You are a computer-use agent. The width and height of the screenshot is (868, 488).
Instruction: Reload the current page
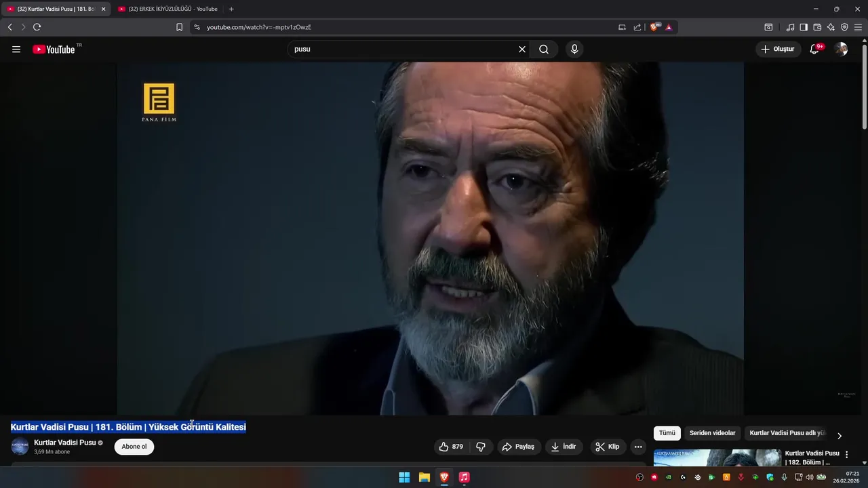click(x=37, y=27)
